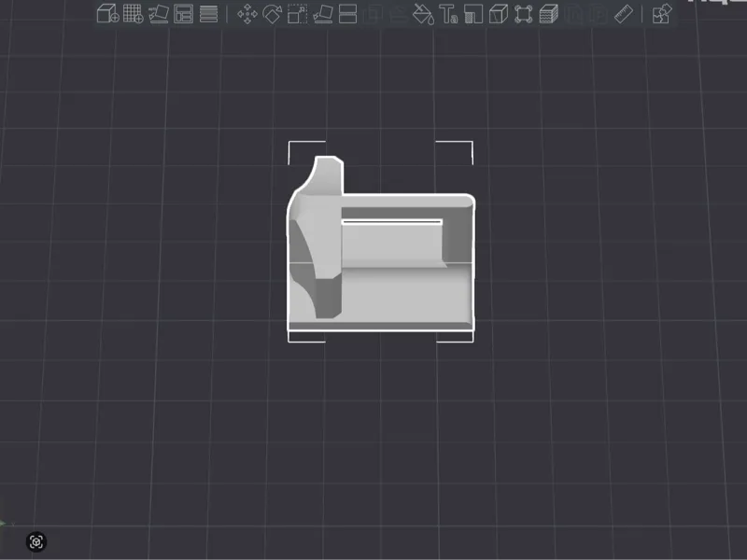This screenshot has height=560, width=747.
Task: Click the dimmed icon right of split tool
Action: [x=373, y=14]
